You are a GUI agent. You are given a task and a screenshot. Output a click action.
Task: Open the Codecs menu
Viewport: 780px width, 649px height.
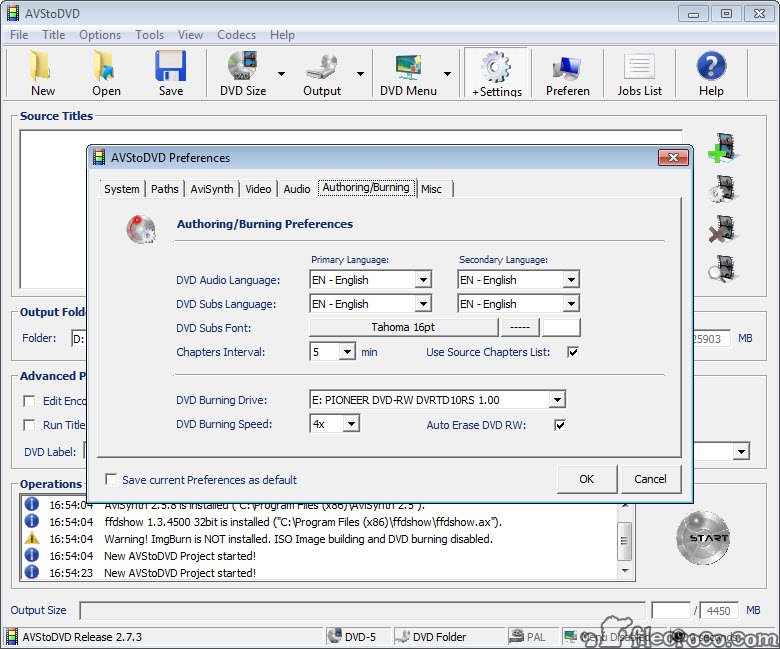coord(236,35)
